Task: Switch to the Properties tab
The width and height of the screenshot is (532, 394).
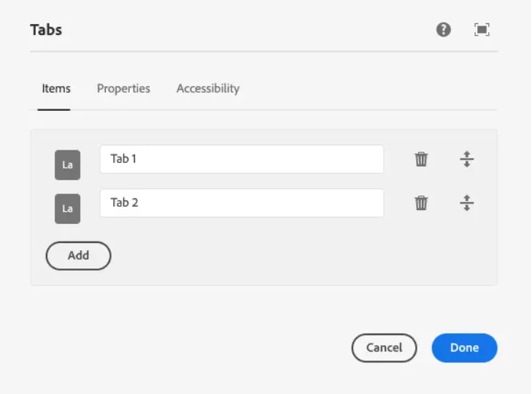Action: [123, 89]
